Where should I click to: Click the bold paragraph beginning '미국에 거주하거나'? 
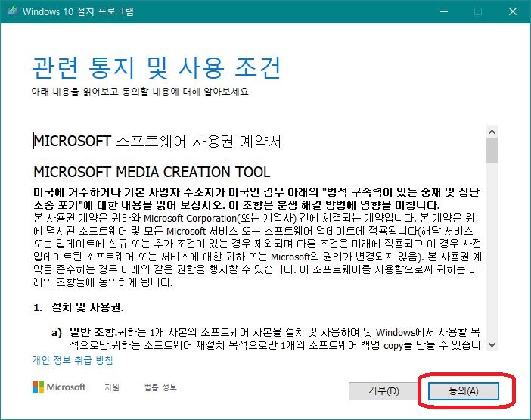click(x=256, y=198)
